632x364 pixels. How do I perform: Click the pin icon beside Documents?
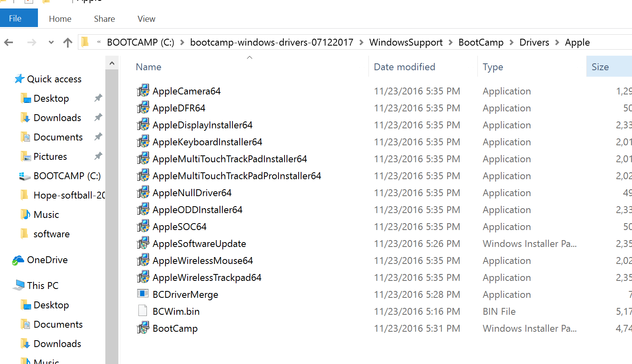point(98,136)
